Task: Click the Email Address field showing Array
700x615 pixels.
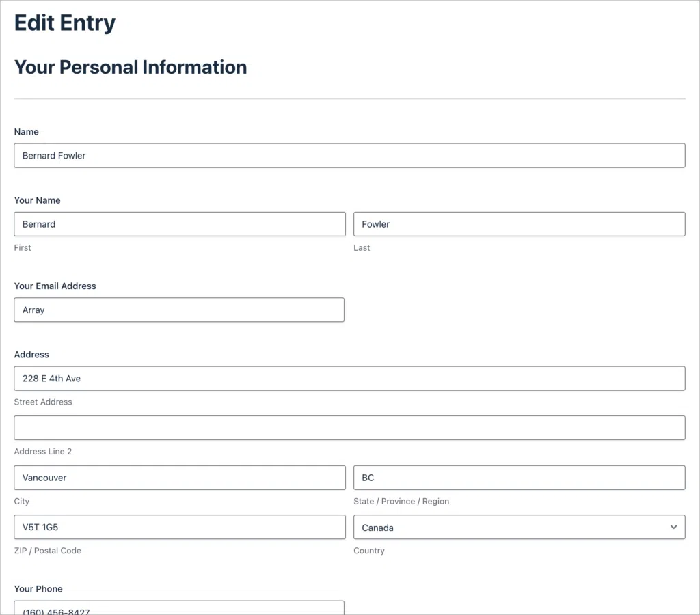Action: tap(179, 310)
